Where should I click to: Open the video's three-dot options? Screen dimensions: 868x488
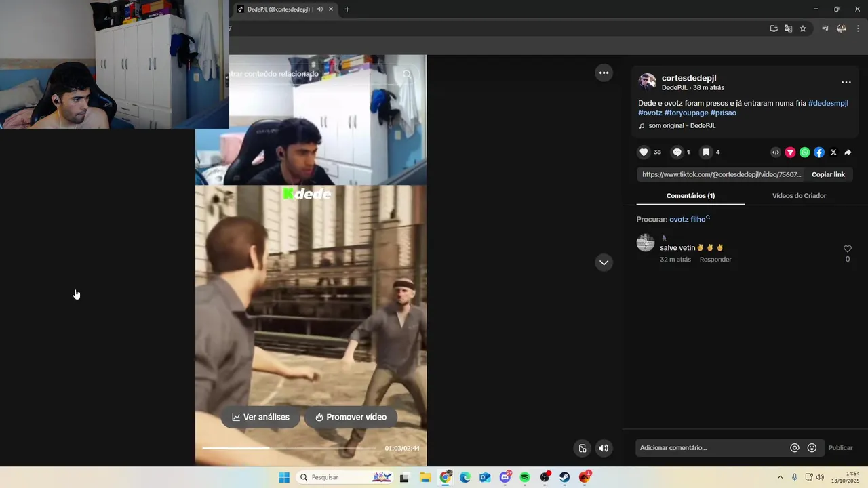tap(604, 73)
